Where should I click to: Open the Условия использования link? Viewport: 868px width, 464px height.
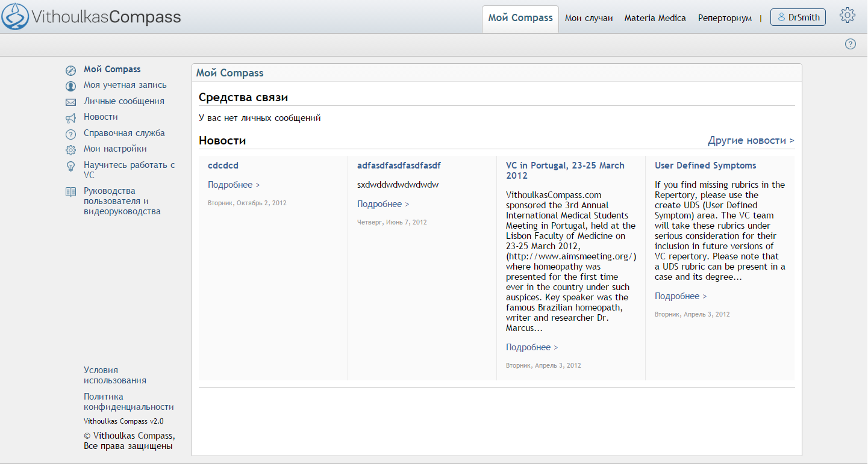(115, 375)
